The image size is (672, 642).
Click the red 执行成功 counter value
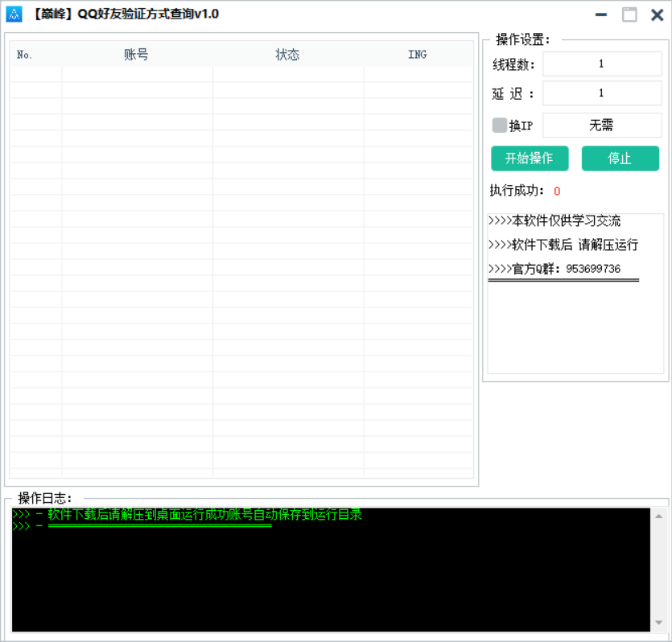pos(556,191)
